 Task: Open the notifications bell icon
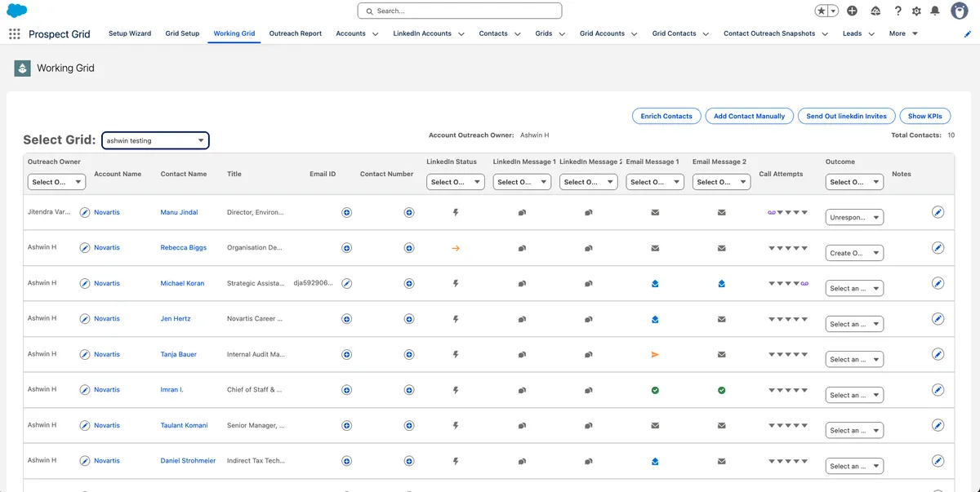935,11
